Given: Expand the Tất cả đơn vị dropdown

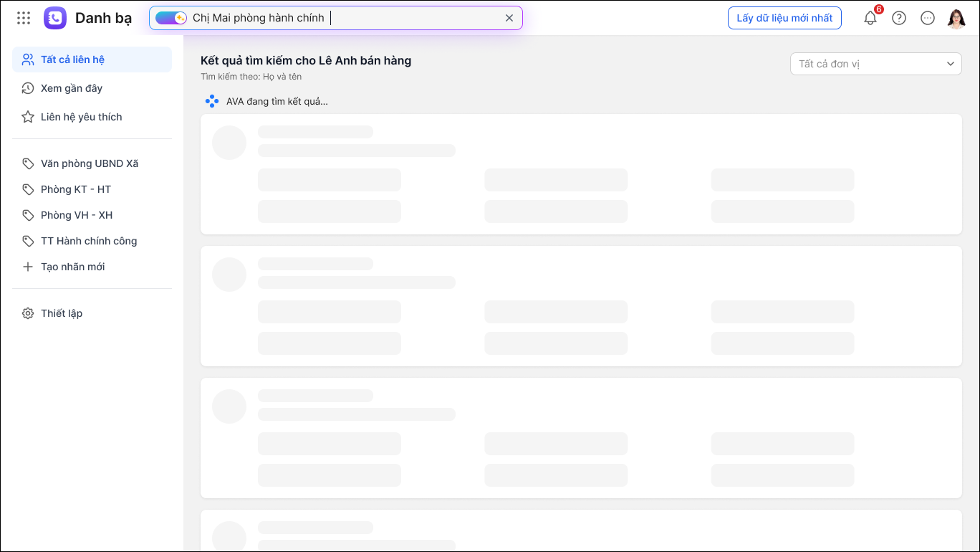Looking at the screenshot, I should pos(875,64).
